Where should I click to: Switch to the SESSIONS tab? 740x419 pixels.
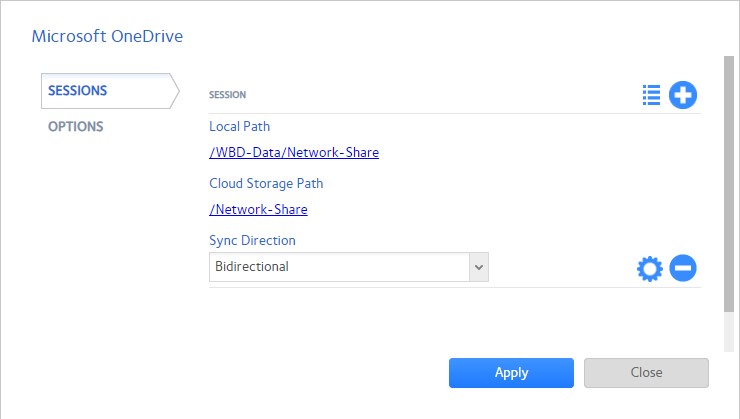click(x=78, y=91)
